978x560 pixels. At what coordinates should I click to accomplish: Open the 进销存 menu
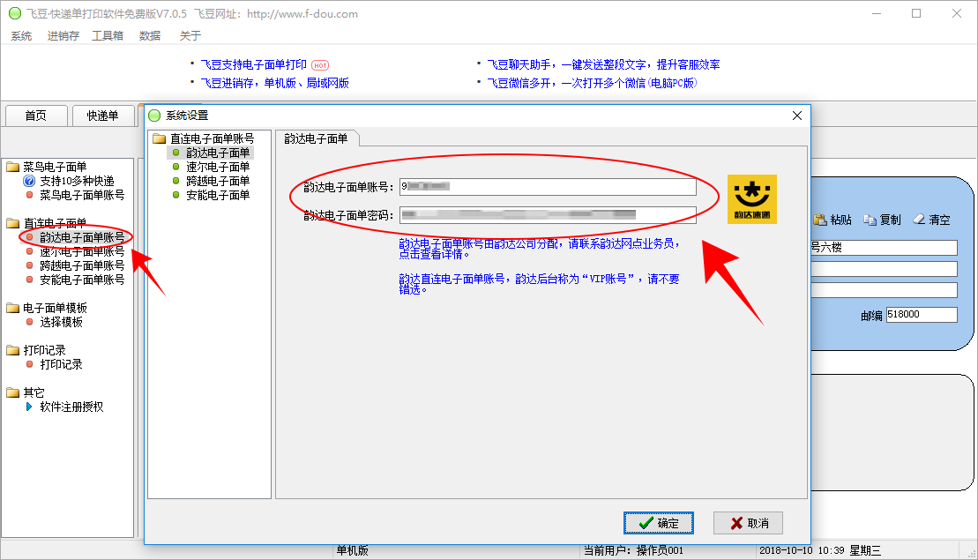tap(63, 35)
